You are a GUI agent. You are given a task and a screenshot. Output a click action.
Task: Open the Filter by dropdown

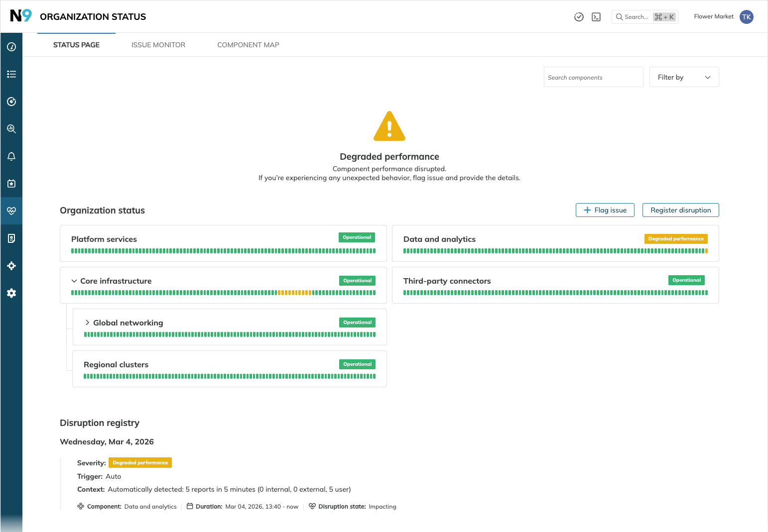[684, 77]
